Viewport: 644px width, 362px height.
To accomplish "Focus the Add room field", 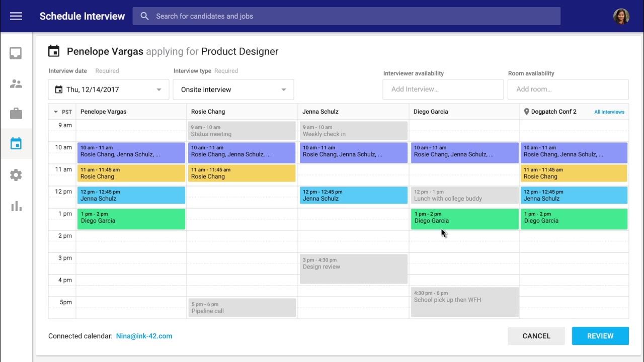I will pos(568,89).
